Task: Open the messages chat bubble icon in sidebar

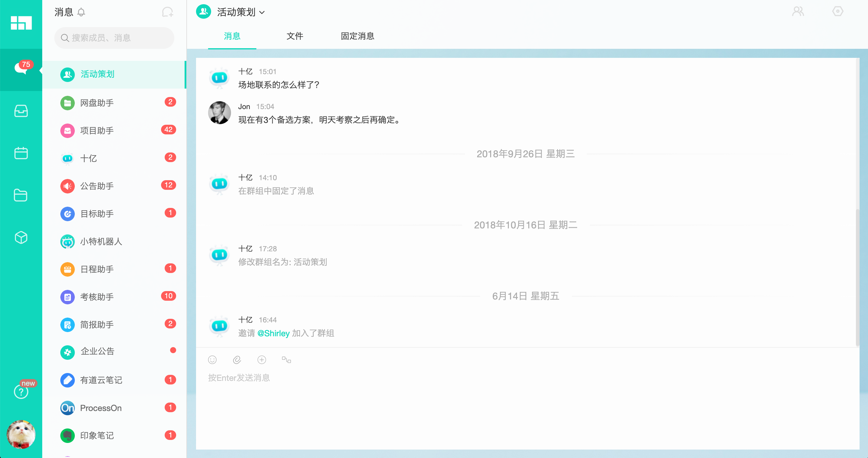Action: click(21, 69)
